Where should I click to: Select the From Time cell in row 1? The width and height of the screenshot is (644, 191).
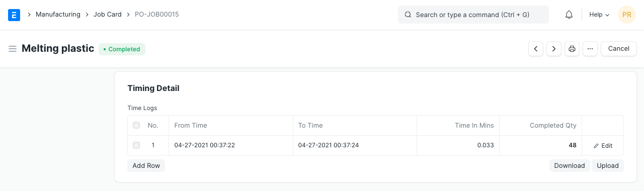tap(230, 145)
